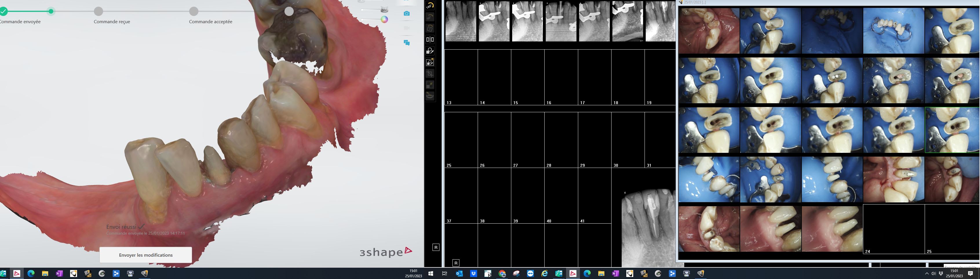980x279 pixels.
Task: Open the Dropbox taskbar icon
Action: [x=473, y=273]
